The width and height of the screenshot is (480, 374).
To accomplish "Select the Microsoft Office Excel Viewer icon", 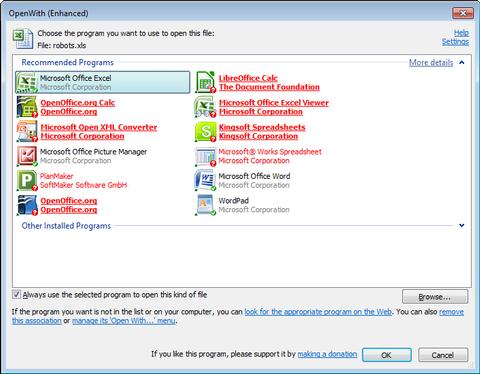I will [206, 107].
